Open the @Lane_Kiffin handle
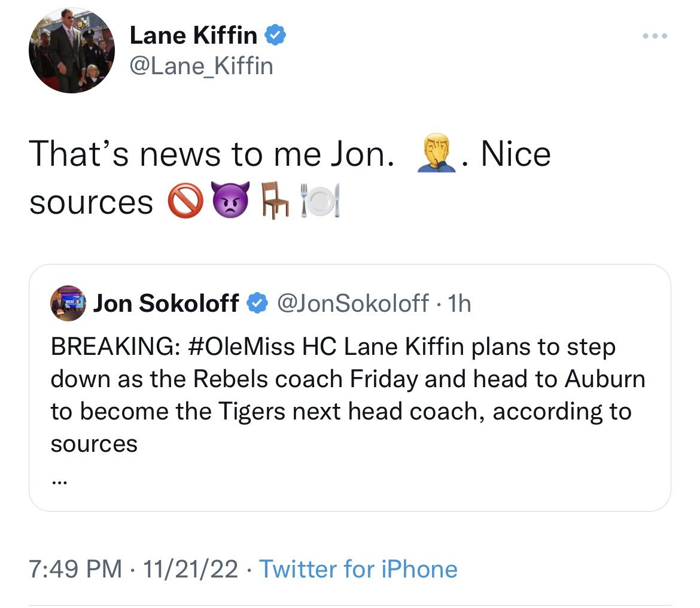Screen dimensions: 700x608 (x=202, y=66)
